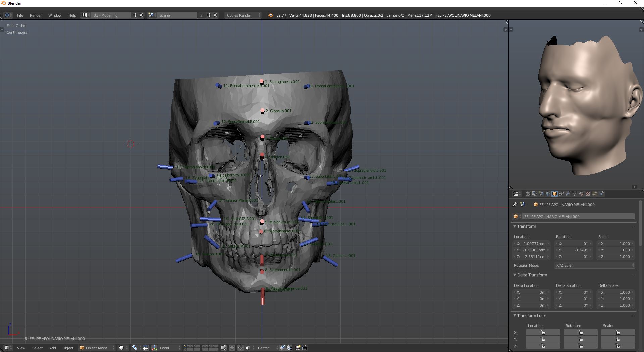Click the Rotation Y value -3.249° field

(x=574, y=250)
